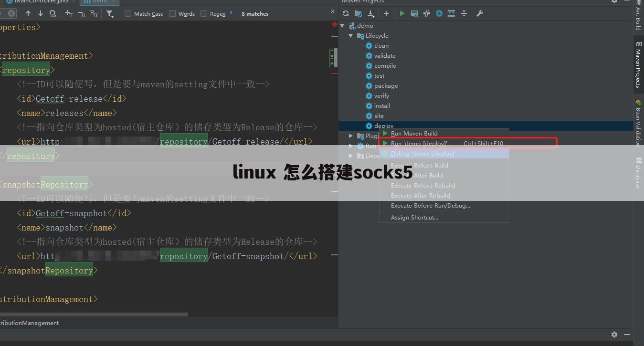Download sources and documentation icon
The height and width of the screenshot is (346, 644).
(370, 13)
